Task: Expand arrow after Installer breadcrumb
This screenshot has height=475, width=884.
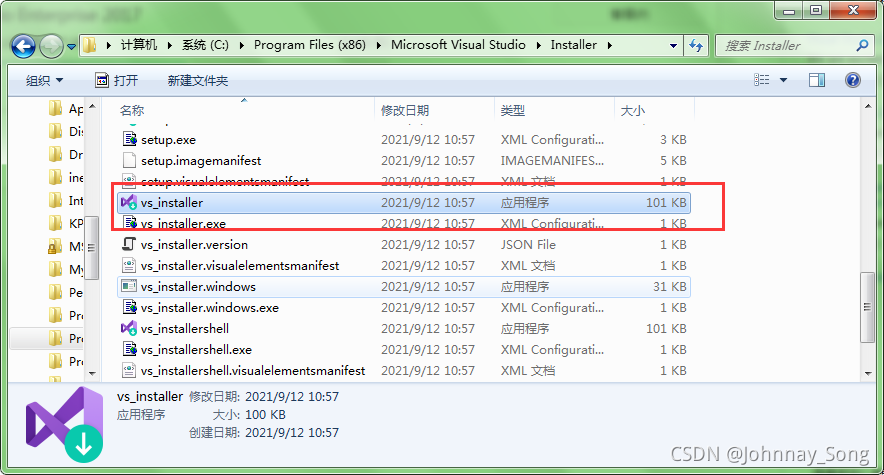Action: coord(609,45)
